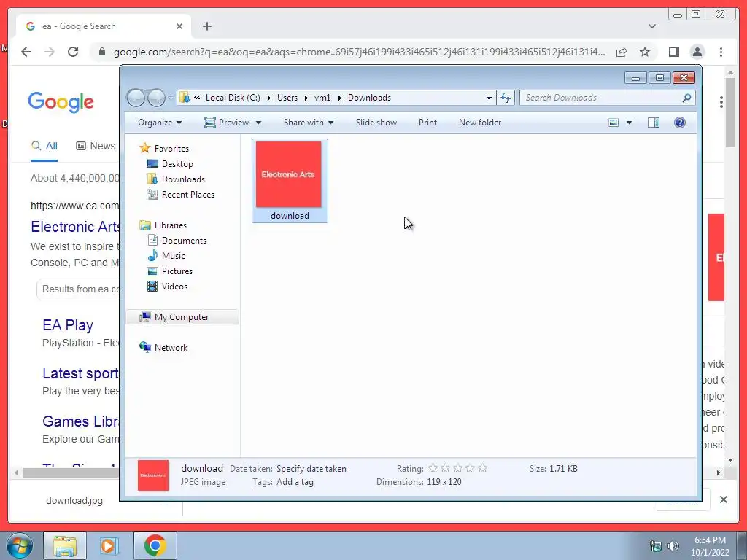
Task: Open Windows Explorer from taskbar
Action: pos(65,545)
